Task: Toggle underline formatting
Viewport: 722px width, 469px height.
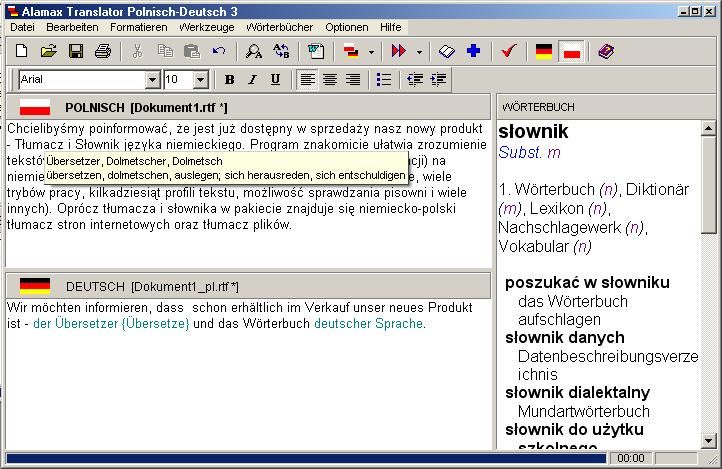Action: [x=275, y=80]
